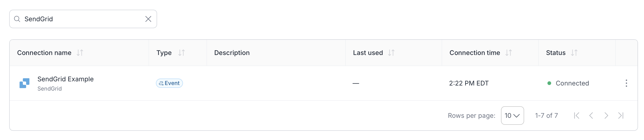Screen dimensions: 644x140
Task: Open the Rows per page dropdown
Action: tap(513, 116)
